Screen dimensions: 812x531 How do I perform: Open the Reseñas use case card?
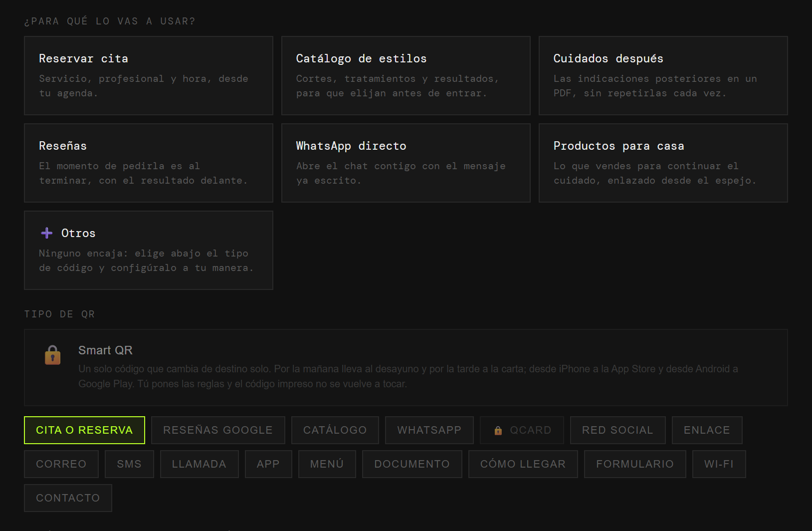149,163
